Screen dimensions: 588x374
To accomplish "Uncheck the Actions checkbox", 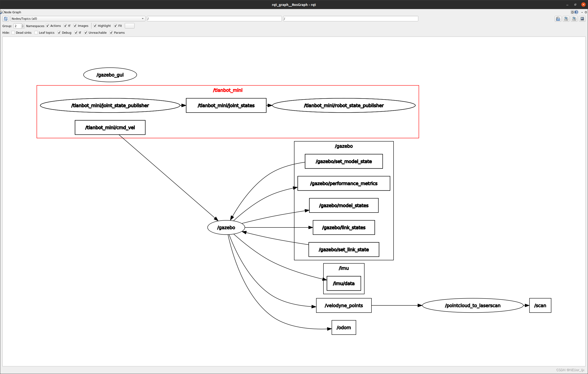I will point(48,26).
